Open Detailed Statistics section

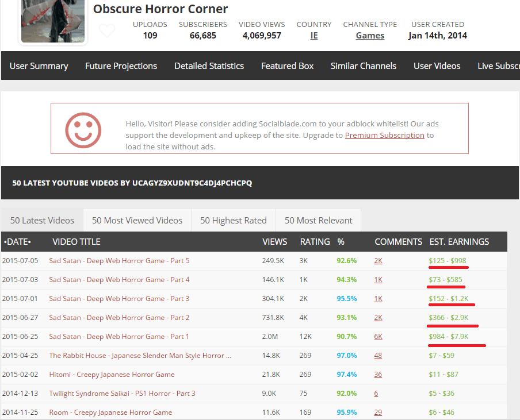(209, 66)
